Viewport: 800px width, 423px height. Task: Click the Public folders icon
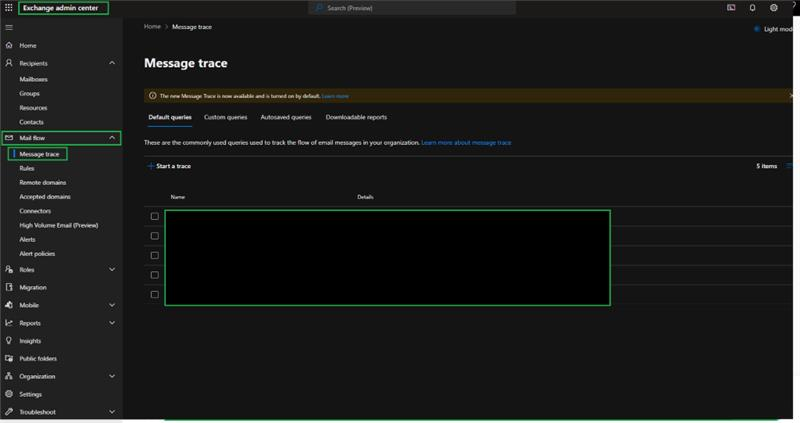click(x=9, y=359)
